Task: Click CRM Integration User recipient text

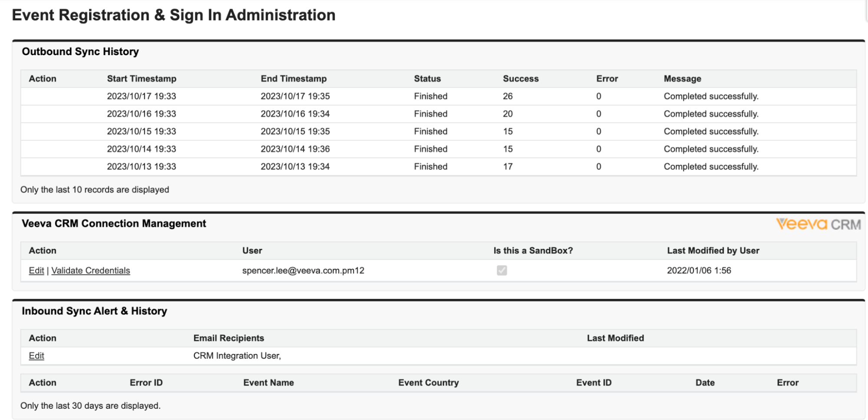Action: [x=237, y=356]
